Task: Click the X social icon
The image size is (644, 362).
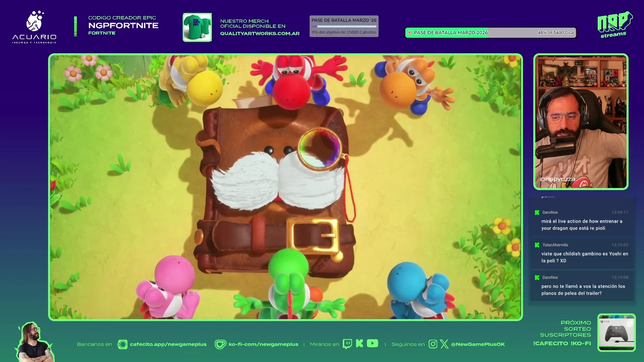Action: pos(444,344)
